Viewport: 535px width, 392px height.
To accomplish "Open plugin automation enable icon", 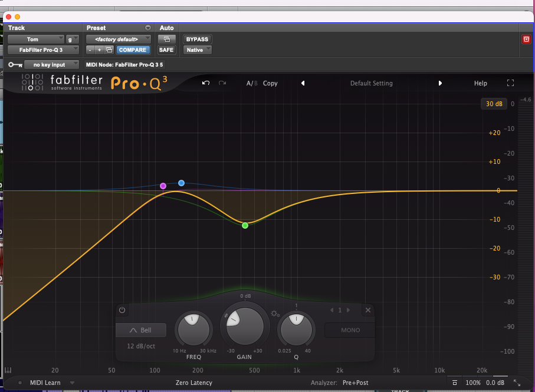I will [x=166, y=39].
